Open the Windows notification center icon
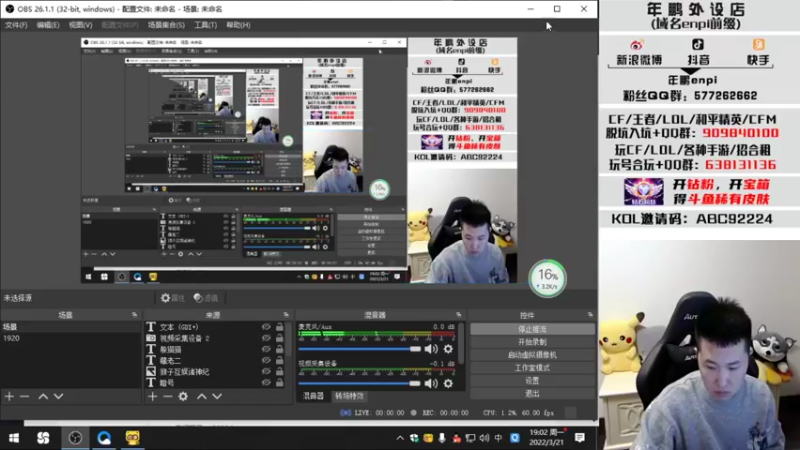This screenshot has height=450, width=800. pos(580,438)
